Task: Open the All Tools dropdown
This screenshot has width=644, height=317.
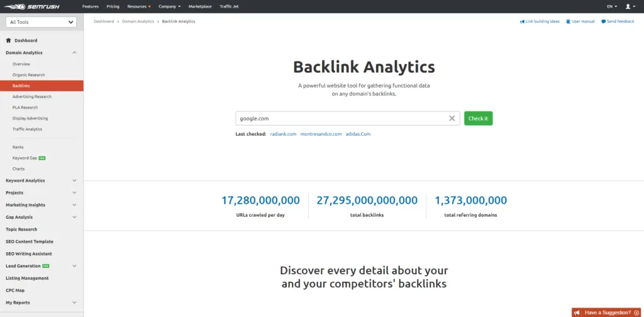Action: tap(41, 22)
